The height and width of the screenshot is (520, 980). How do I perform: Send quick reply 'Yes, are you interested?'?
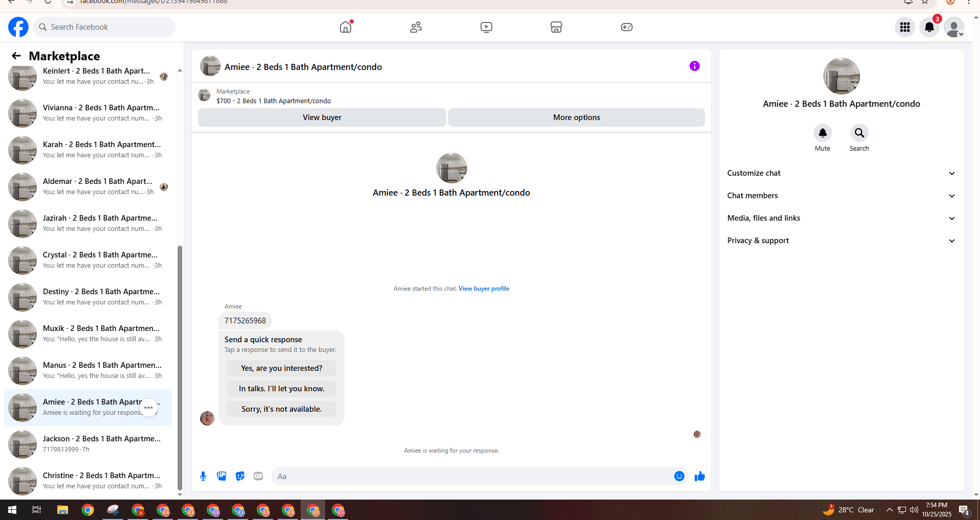[282, 368]
